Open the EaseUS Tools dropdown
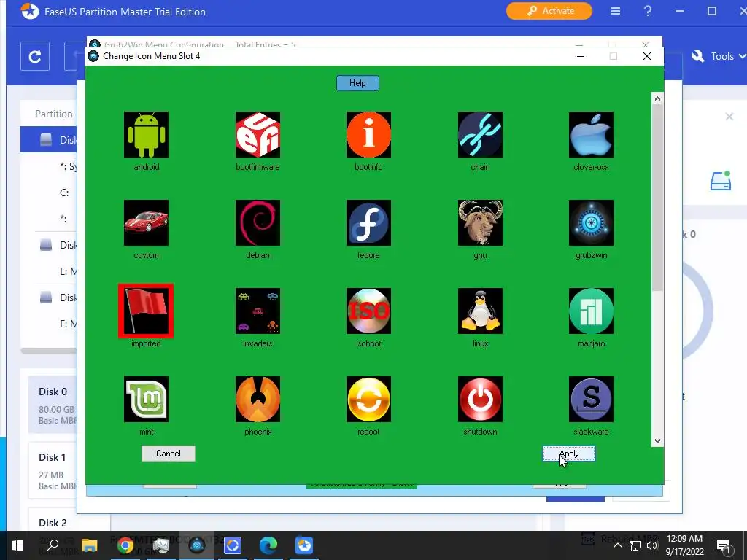This screenshot has height=560, width=747. coord(719,56)
